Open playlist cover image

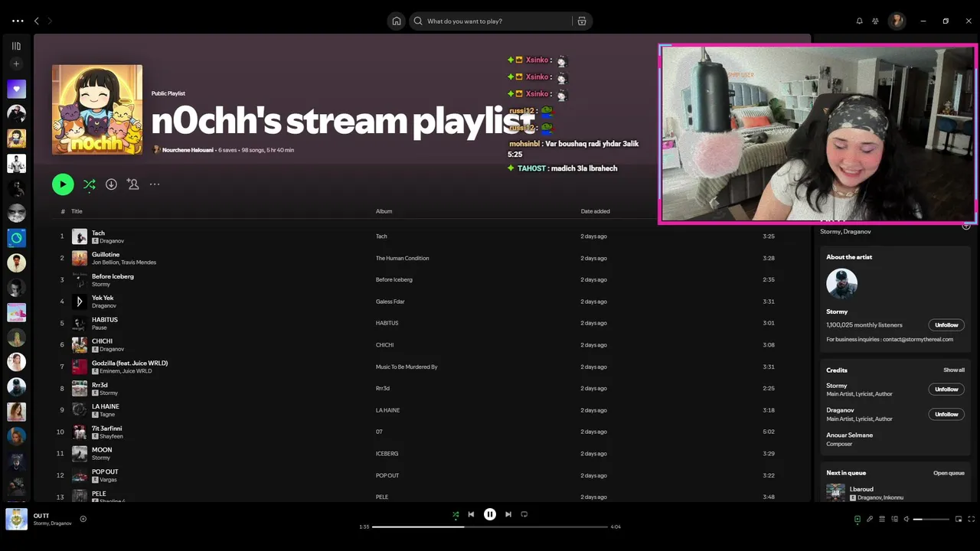[97, 109]
